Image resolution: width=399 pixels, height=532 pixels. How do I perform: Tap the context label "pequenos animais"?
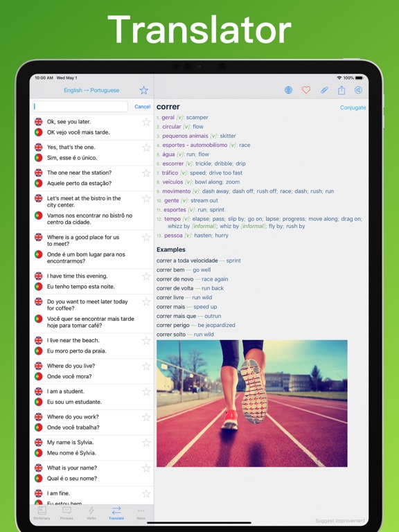(185, 136)
